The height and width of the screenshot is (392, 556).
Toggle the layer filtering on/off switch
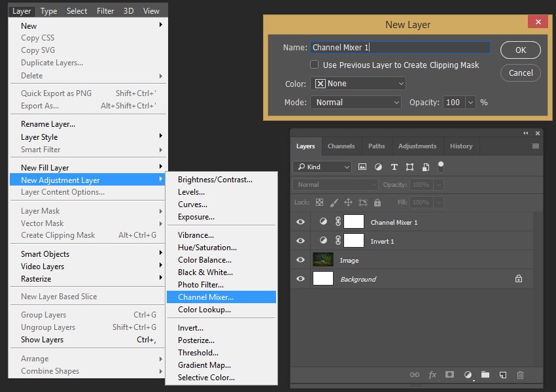click(441, 167)
